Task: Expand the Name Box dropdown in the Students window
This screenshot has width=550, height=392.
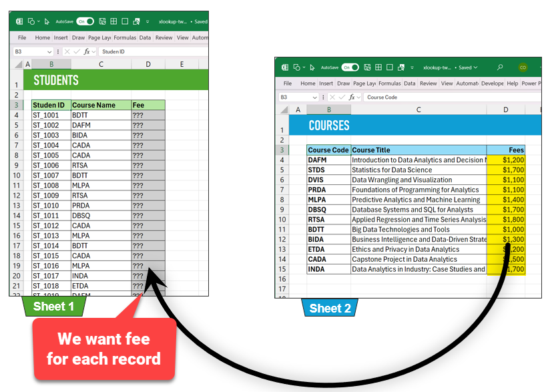Action: [x=49, y=51]
